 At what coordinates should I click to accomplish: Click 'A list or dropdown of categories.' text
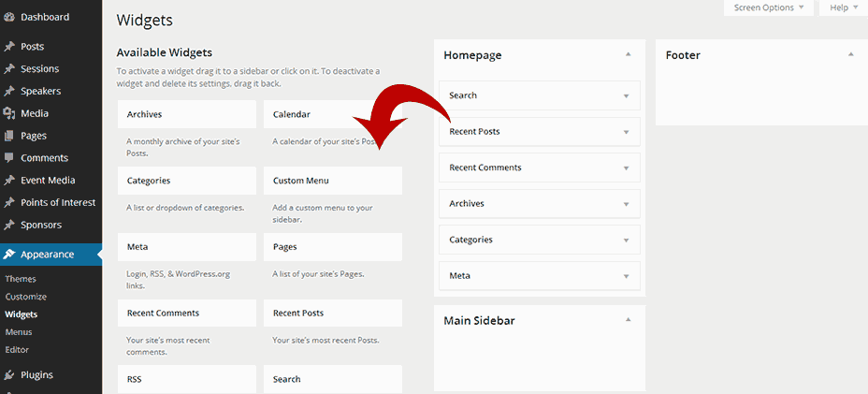[185, 208]
